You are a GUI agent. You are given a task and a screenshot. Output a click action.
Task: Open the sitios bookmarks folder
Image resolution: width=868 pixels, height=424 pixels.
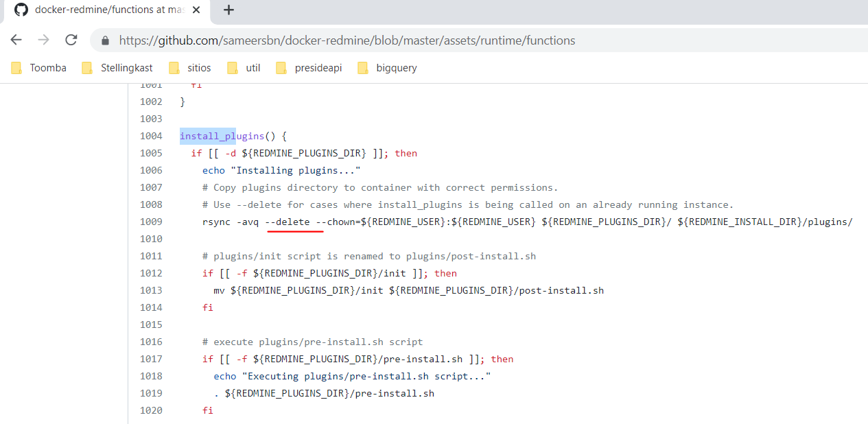coord(198,67)
